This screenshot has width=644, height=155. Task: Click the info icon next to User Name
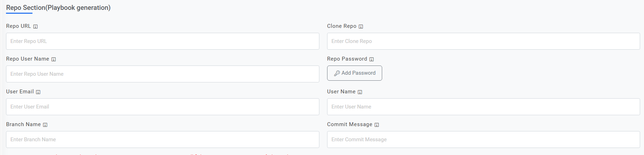pyautogui.click(x=360, y=92)
